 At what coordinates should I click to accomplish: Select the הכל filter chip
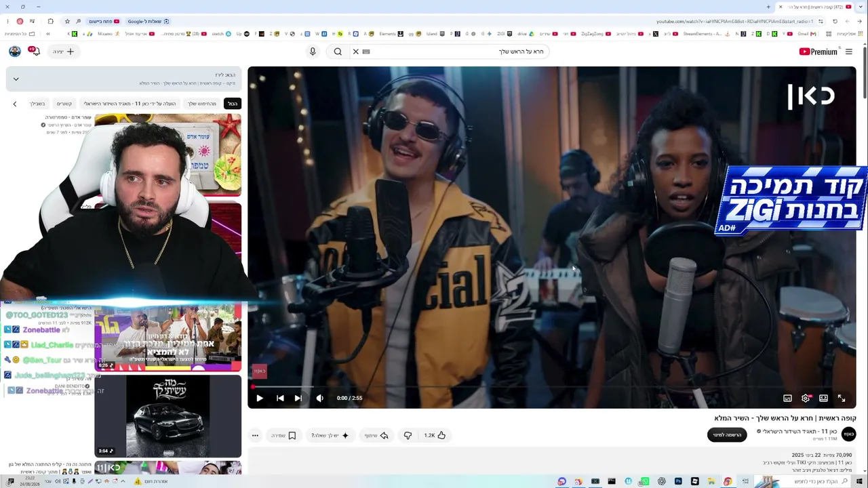tap(233, 104)
